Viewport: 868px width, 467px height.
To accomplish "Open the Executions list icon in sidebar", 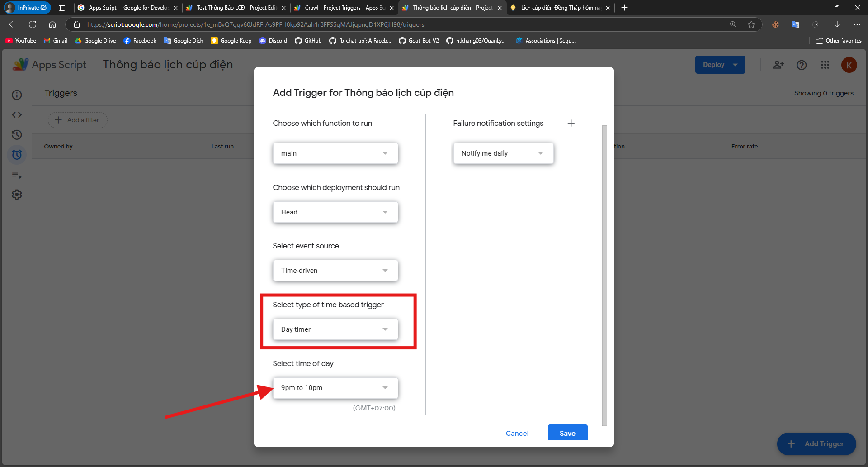I will coord(17,175).
